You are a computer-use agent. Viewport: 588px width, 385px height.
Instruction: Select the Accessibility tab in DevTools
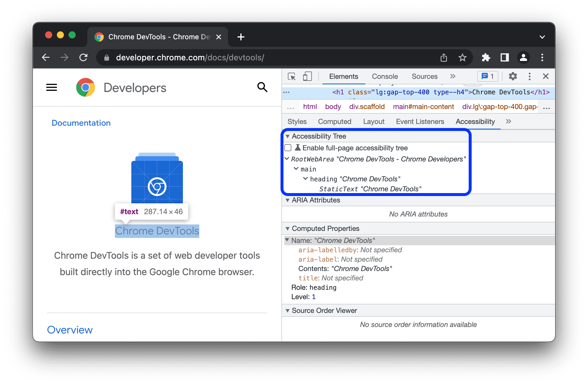[x=476, y=121]
